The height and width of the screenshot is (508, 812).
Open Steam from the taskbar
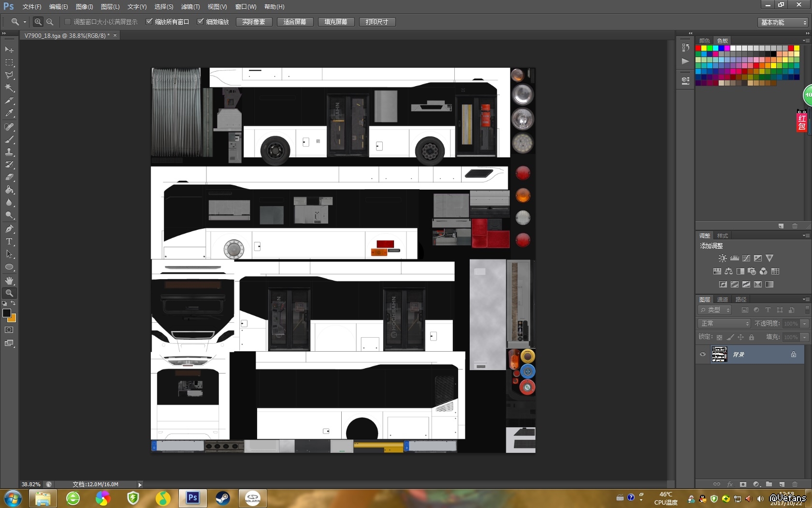[223, 498]
